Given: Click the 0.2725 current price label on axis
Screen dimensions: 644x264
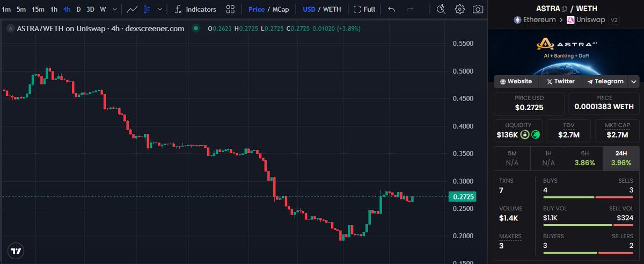Looking at the screenshot, I should tap(463, 197).
